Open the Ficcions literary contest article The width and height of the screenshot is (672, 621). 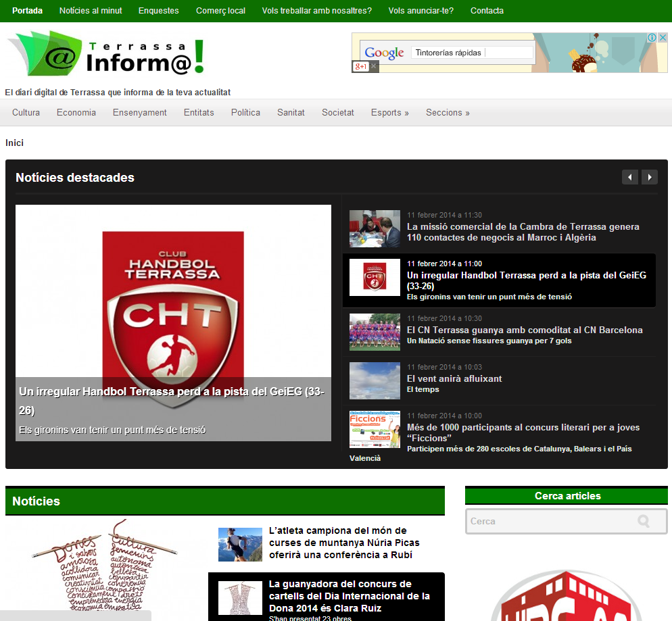tap(523, 432)
